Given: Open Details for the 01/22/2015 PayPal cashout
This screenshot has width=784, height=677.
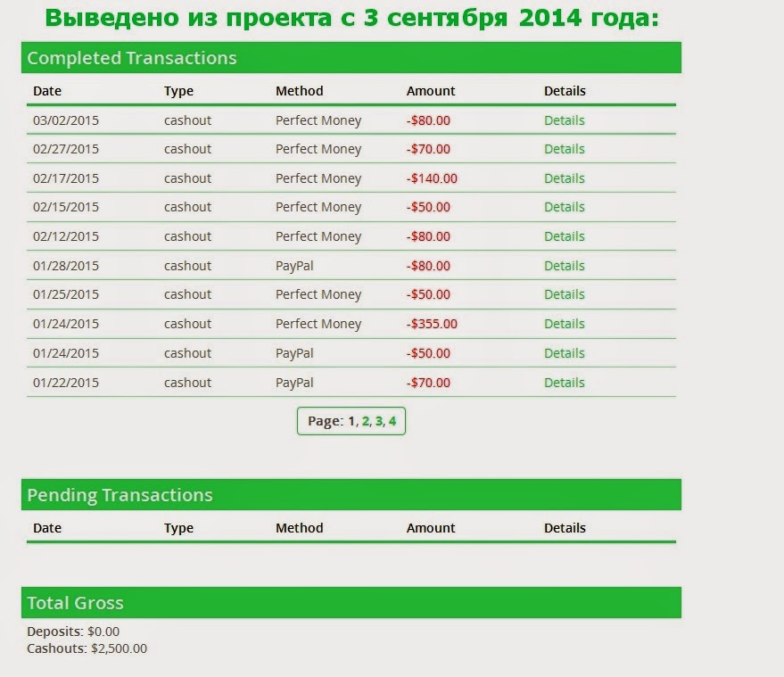Looking at the screenshot, I should 565,382.
